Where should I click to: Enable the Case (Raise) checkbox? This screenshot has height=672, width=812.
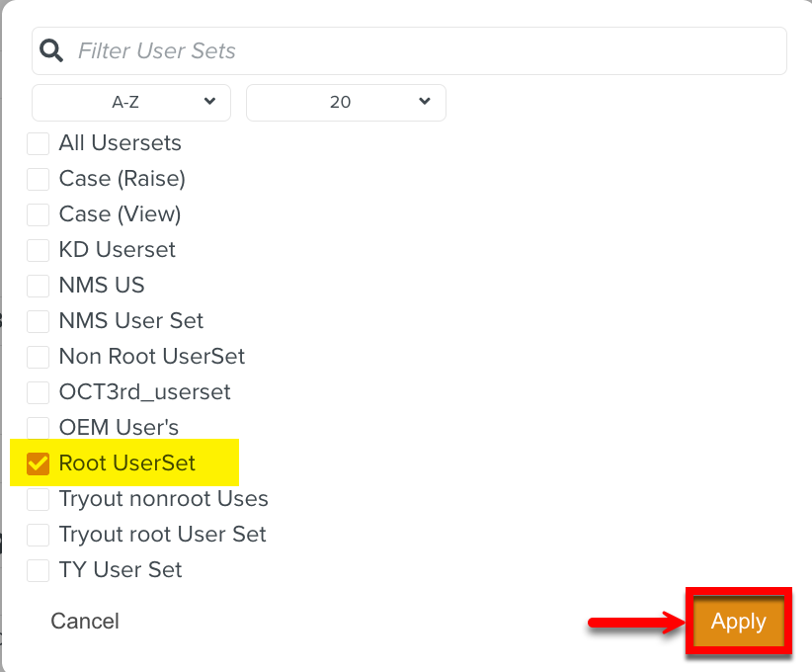tap(39, 179)
